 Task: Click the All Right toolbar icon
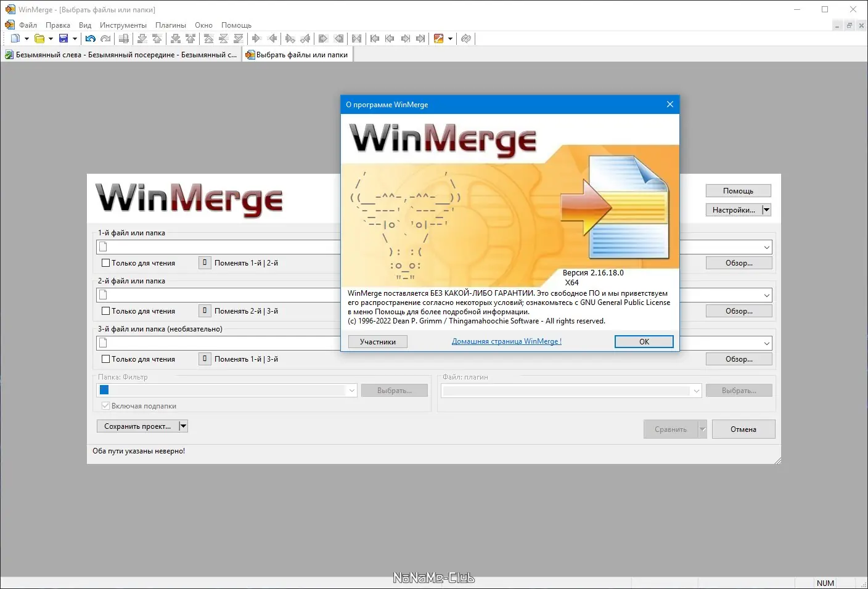coord(324,39)
